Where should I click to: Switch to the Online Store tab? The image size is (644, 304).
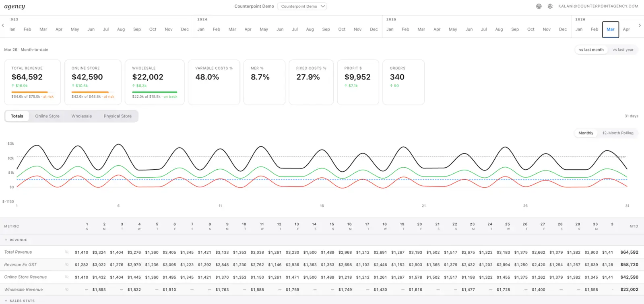pyautogui.click(x=47, y=116)
